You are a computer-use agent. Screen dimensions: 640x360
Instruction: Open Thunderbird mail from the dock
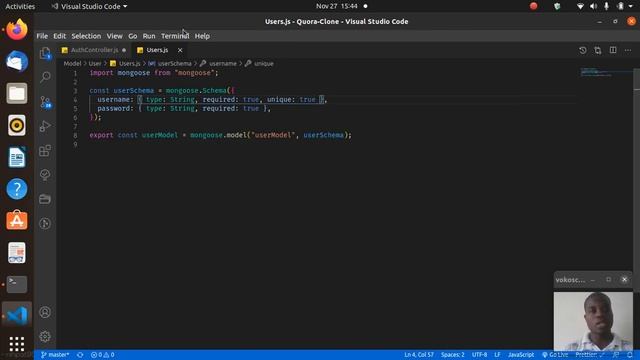point(17,62)
